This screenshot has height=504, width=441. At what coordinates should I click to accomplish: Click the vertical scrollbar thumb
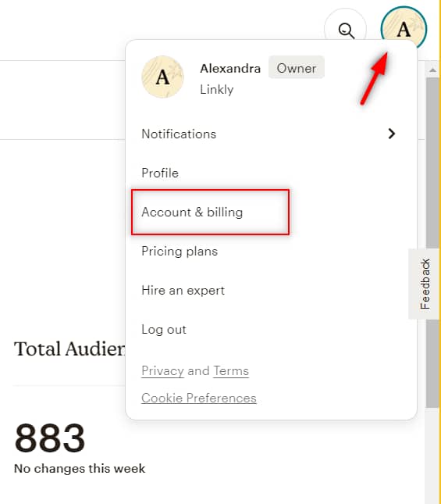tap(432, 243)
